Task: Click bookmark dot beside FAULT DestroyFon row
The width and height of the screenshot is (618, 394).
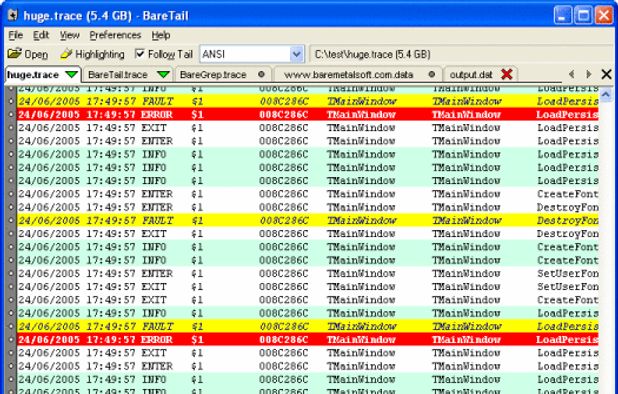Action: tap(11, 221)
